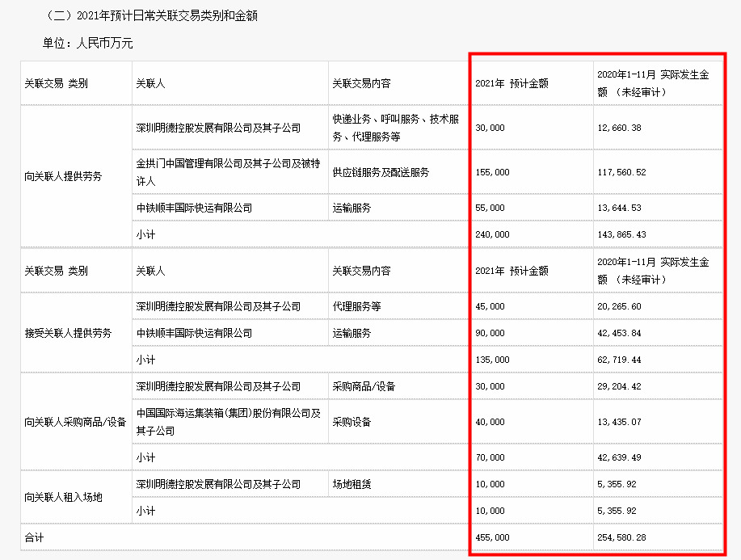This screenshot has height=560, width=741.
Task: Click the total amount '455,000'
Action: [x=492, y=538]
